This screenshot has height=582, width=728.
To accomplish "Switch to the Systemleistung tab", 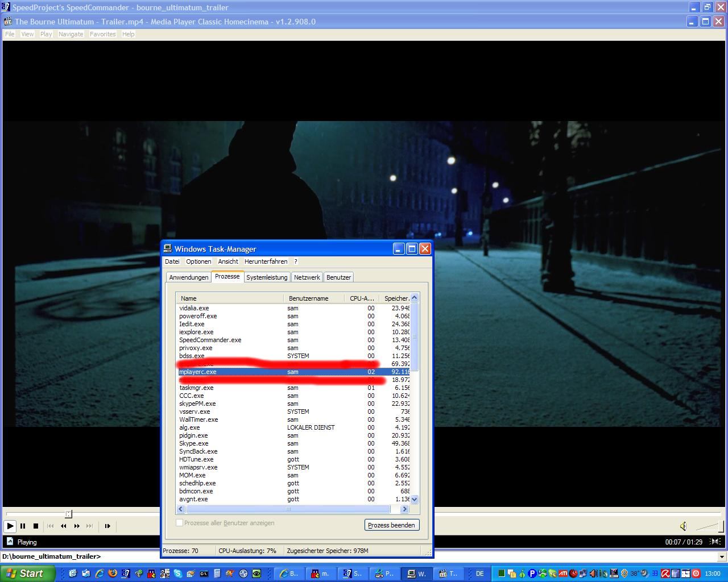I will point(267,277).
